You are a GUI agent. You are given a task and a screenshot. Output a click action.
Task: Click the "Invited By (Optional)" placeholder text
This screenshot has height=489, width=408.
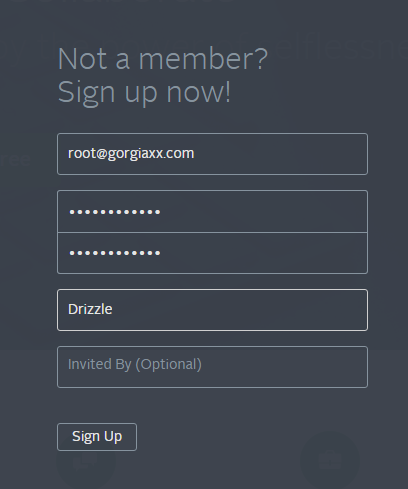(x=135, y=364)
